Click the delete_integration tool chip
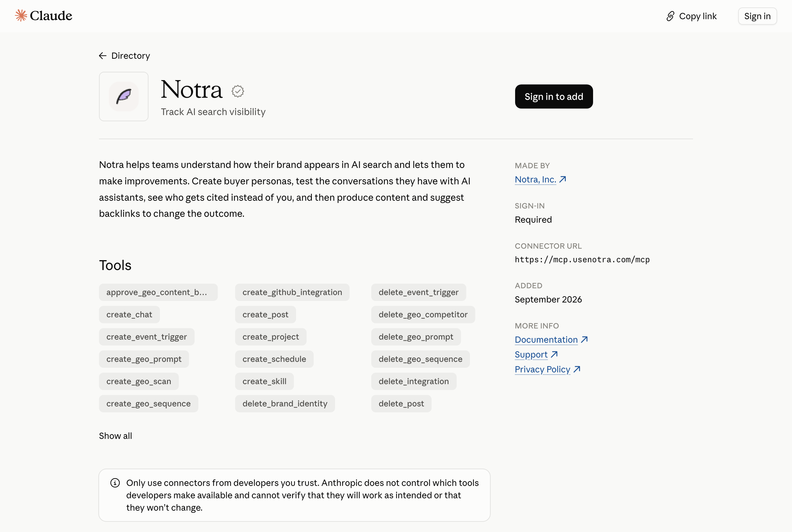This screenshot has width=792, height=532. click(414, 381)
